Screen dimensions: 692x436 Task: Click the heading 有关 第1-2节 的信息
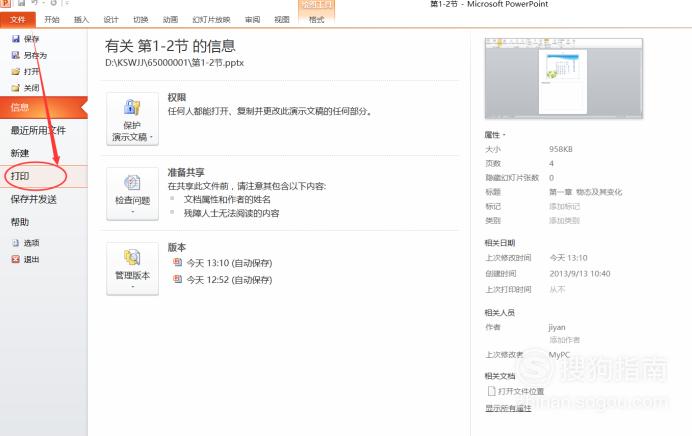click(x=170, y=45)
